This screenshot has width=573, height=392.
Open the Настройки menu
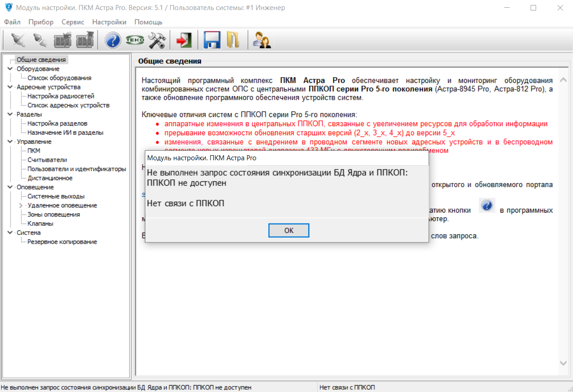tap(109, 22)
